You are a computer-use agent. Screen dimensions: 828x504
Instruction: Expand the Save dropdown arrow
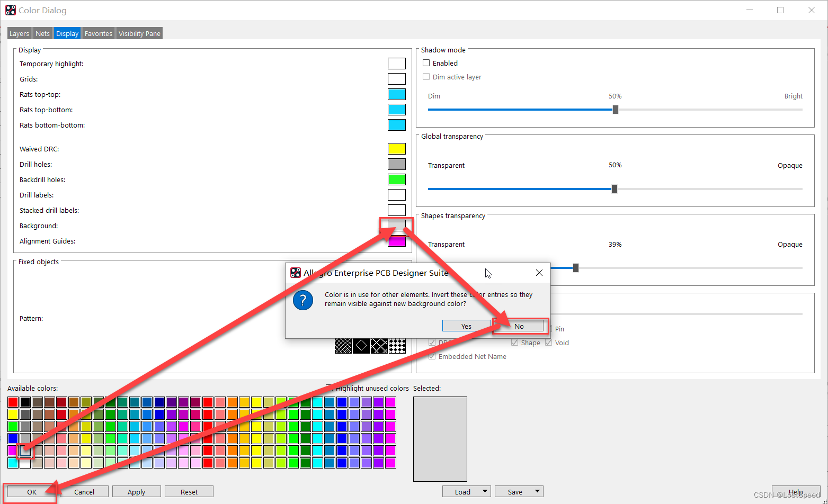pos(537,492)
